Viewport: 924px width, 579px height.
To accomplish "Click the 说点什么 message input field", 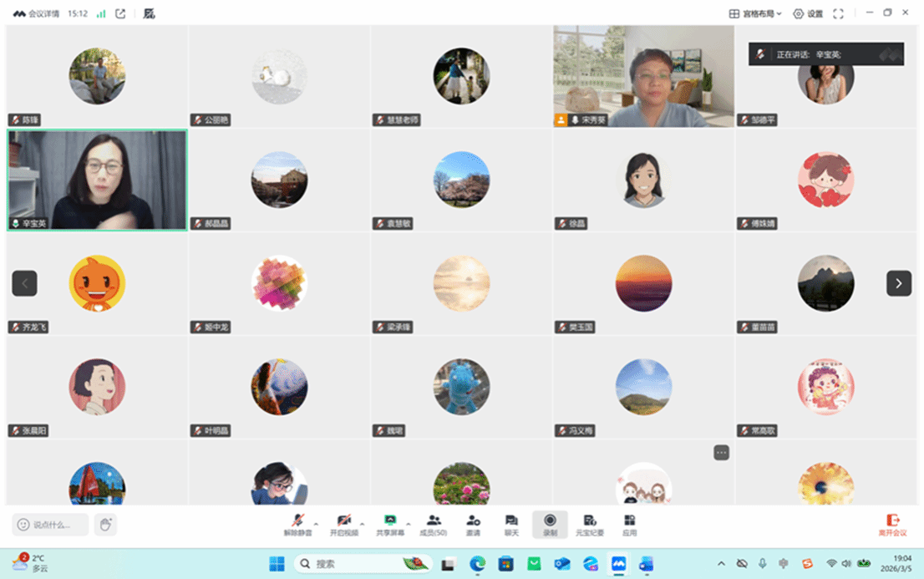I will 51,525.
